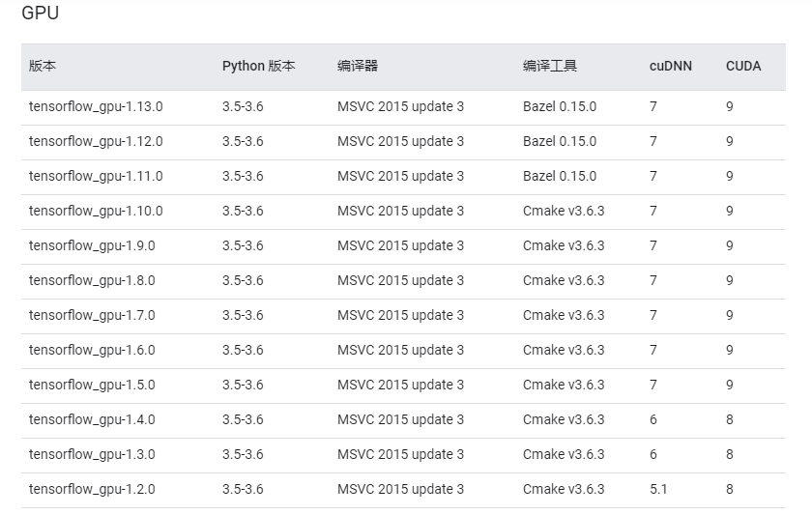The width and height of the screenshot is (812, 515).
Task: Select tensorflow_gpu-1.8.0 cell
Action: [x=92, y=280]
